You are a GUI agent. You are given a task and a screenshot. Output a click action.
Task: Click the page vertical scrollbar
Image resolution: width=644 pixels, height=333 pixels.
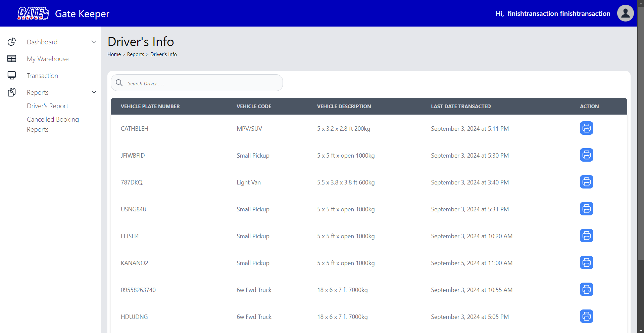point(640,134)
